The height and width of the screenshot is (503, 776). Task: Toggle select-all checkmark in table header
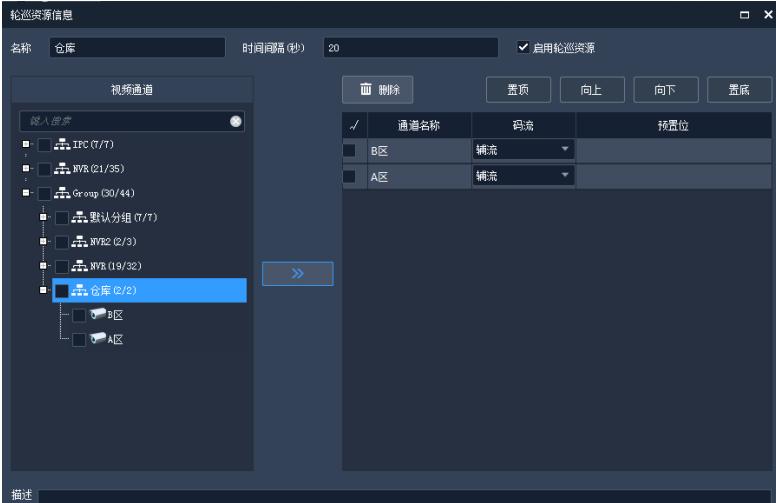point(354,125)
